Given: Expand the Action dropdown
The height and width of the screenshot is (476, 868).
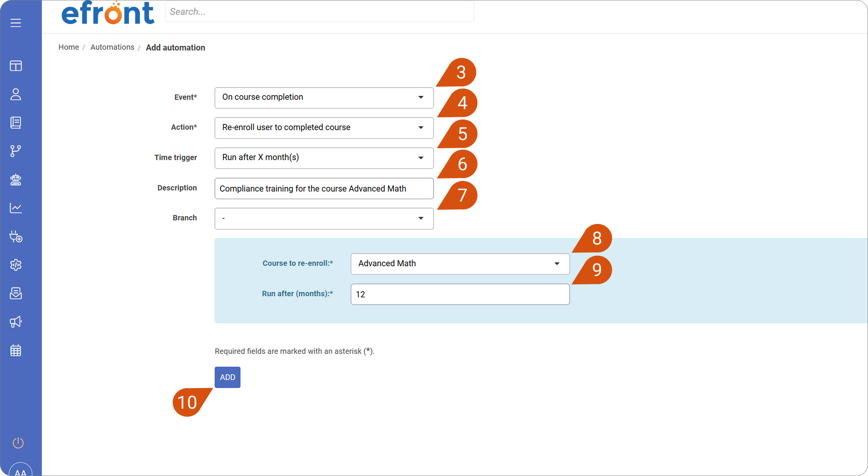Looking at the screenshot, I should point(324,128).
